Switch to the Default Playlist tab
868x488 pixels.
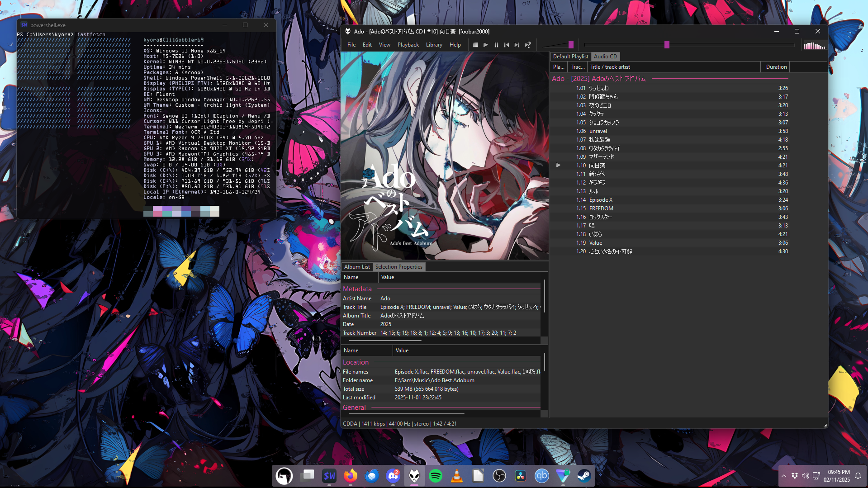(571, 57)
